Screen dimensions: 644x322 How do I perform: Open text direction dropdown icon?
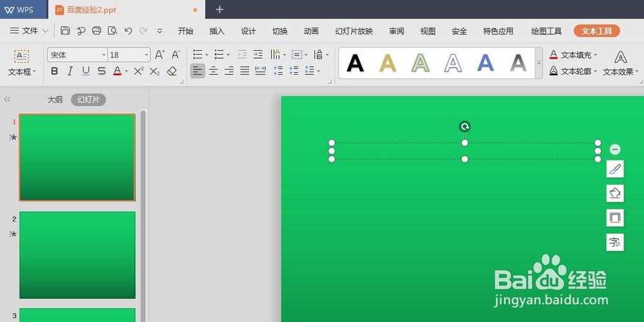[279, 55]
